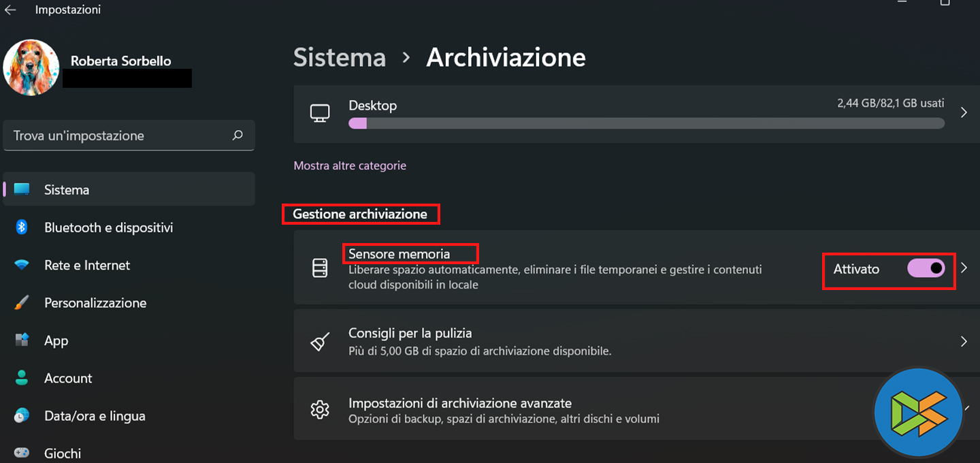Expand Desktop storage category chevron
Screen dimensions: 980x463
pos(964,112)
